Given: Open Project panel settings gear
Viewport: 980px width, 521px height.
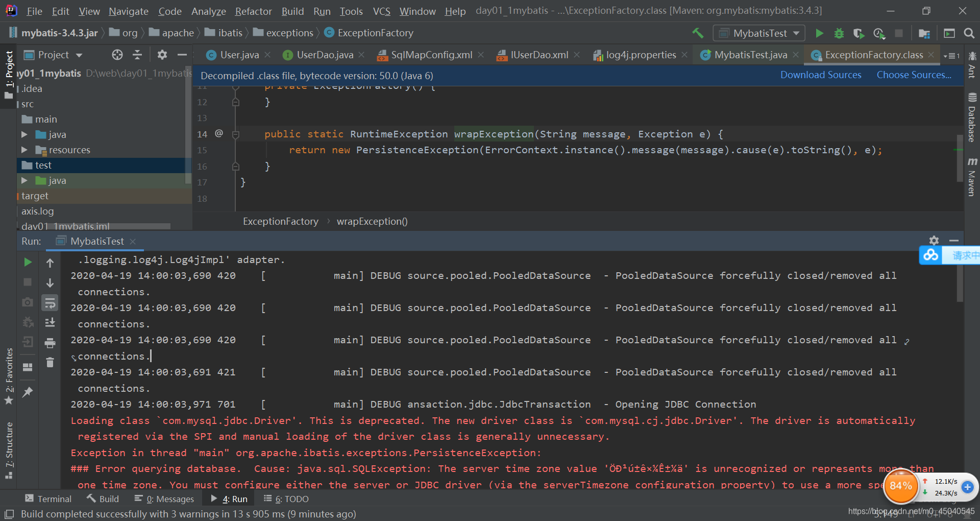Looking at the screenshot, I should (162, 55).
